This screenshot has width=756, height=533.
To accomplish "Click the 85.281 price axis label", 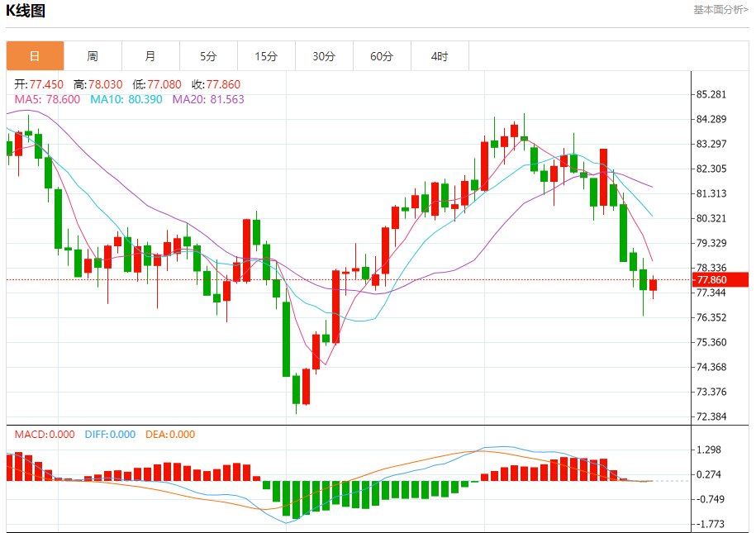I will click(x=711, y=94).
